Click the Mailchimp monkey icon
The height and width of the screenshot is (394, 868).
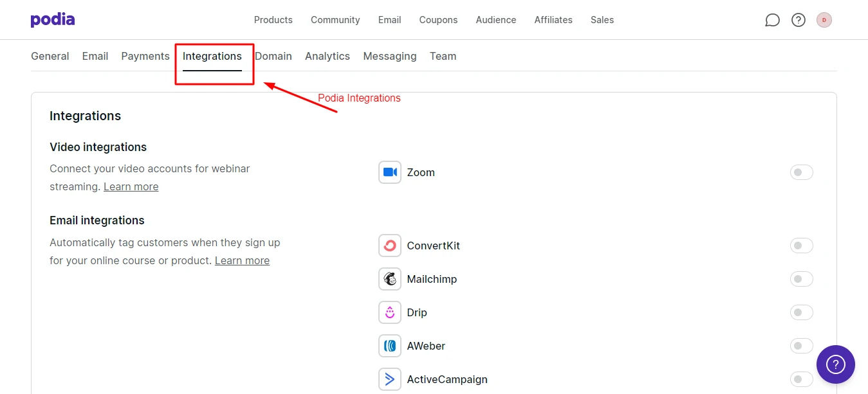click(390, 279)
